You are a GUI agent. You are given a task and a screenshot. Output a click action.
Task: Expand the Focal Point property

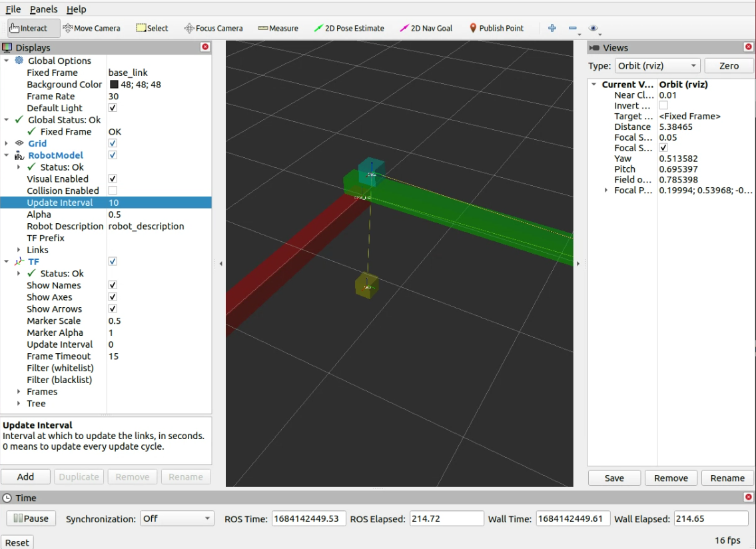[606, 190]
